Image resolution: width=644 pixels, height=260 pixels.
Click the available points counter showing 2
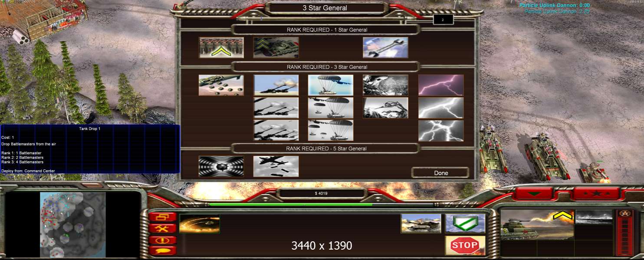pos(443,19)
